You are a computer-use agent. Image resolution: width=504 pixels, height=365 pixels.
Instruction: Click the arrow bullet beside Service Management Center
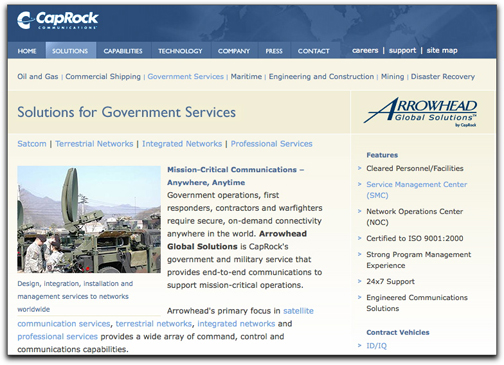pyautogui.click(x=360, y=184)
